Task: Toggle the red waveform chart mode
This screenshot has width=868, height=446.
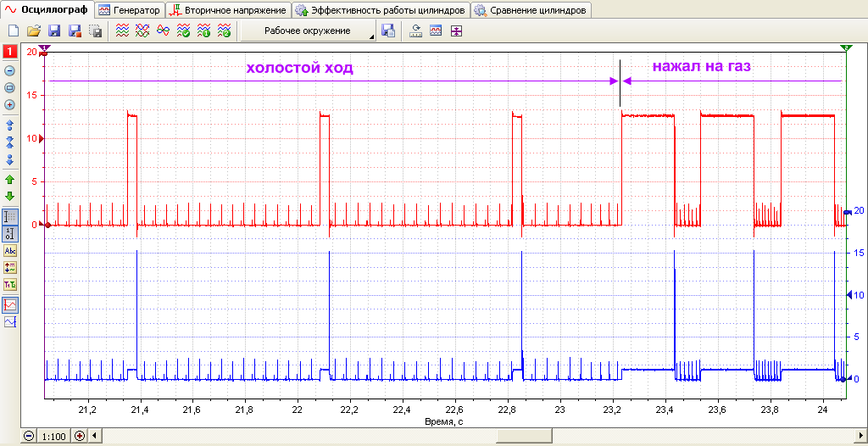Action: 10,304
